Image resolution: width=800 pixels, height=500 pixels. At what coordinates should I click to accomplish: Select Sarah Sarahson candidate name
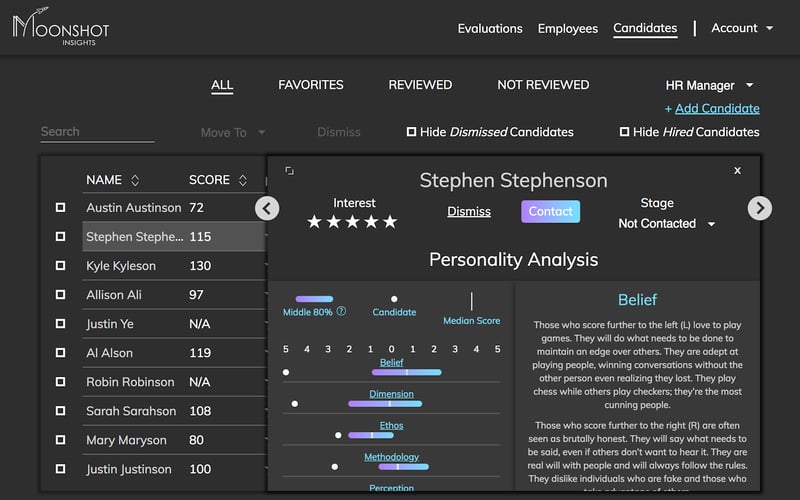coord(131,411)
